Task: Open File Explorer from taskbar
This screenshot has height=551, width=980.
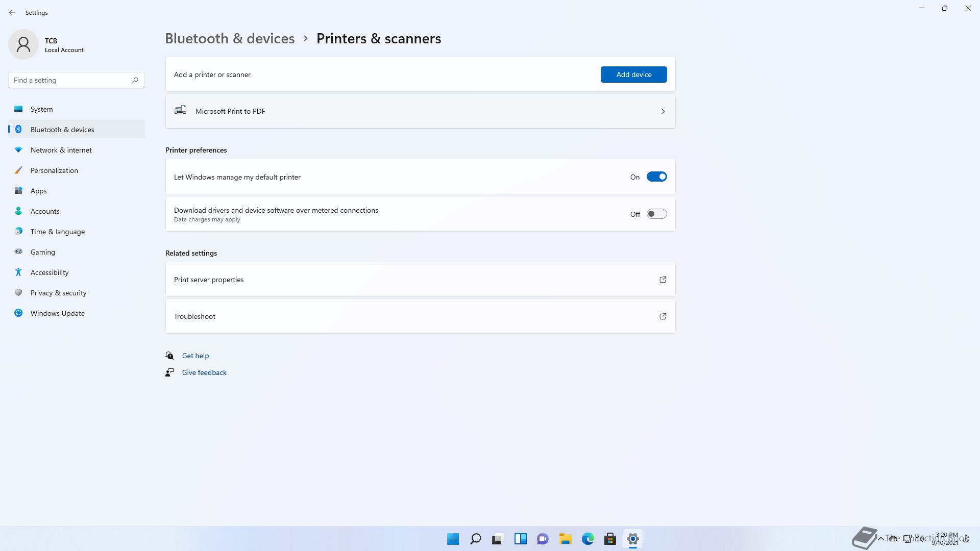Action: coord(565,539)
